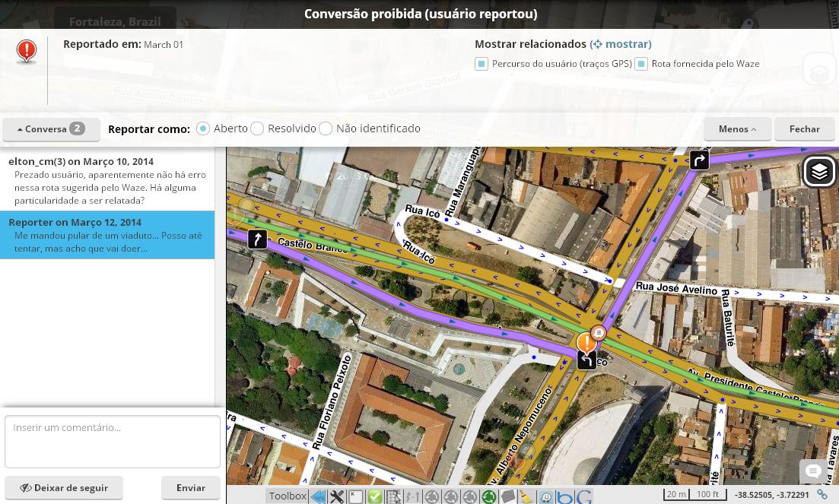839x504 pixels.
Task: Collapse details with Menos button
Action: click(737, 128)
